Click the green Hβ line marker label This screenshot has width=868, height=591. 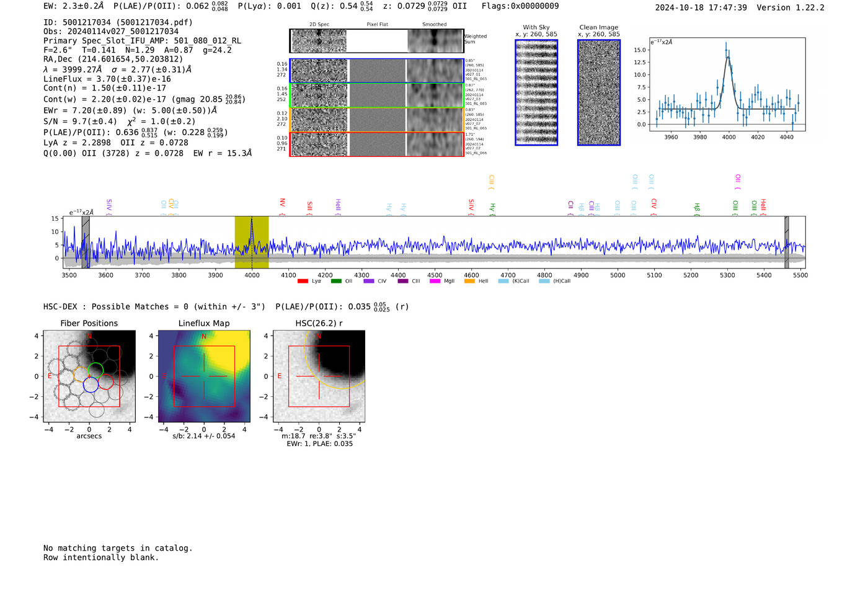(697, 207)
